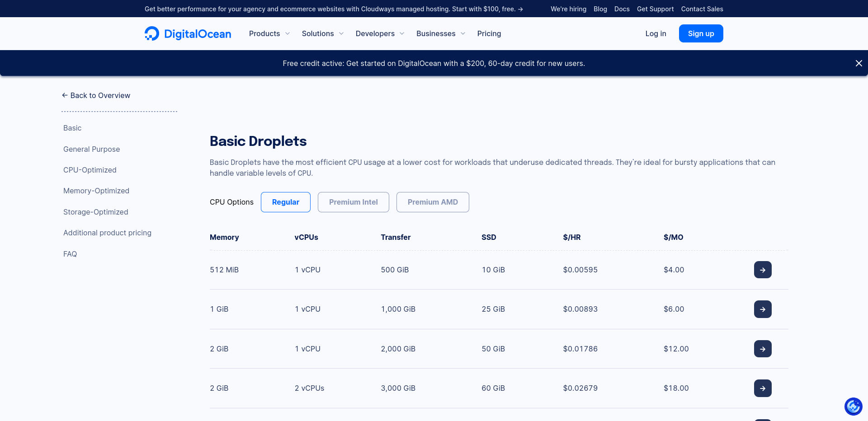
Task: Switch to Premium Intel CPUs
Action: pos(353,202)
